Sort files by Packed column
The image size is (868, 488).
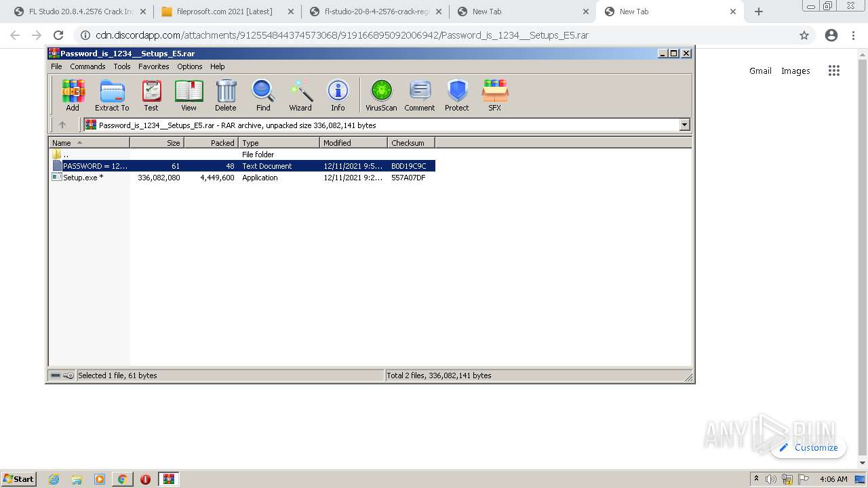click(x=211, y=143)
